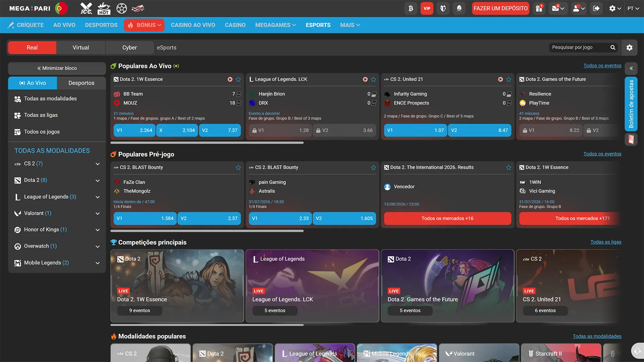Switch to Cyber mode tab
The height and width of the screenshot is (362, 644).
[129, 48]
